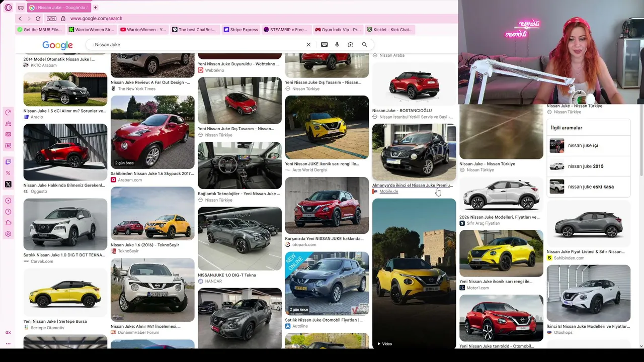Open the 'NISSAN/JUKE 1.0 DIG-T Tekna' HANCAR image
644x362 pixels.
[x=239, y=239]
